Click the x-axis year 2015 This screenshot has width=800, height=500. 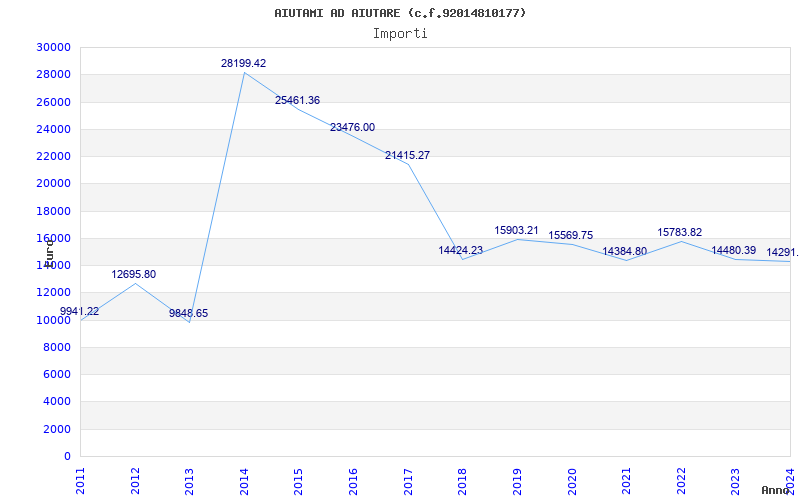pyautogui.click(x=298, y=481)
